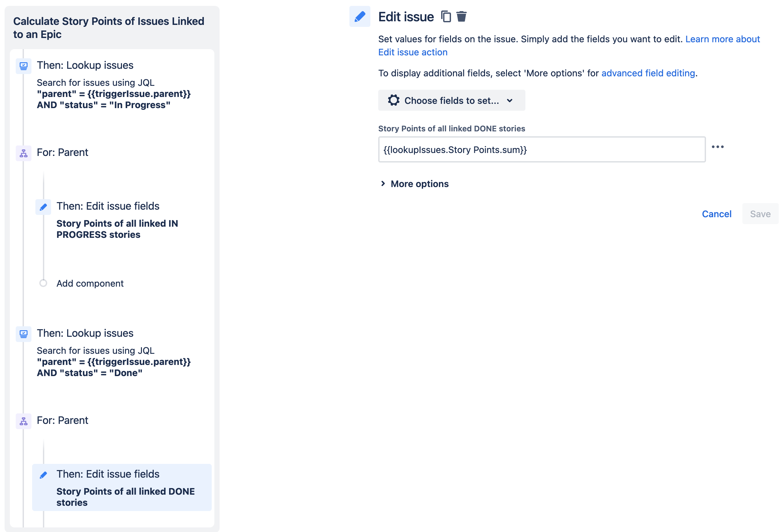Open the Choose fields to set dropdown
This screenshot has height=532, width=784.
[x=451, y=100]
